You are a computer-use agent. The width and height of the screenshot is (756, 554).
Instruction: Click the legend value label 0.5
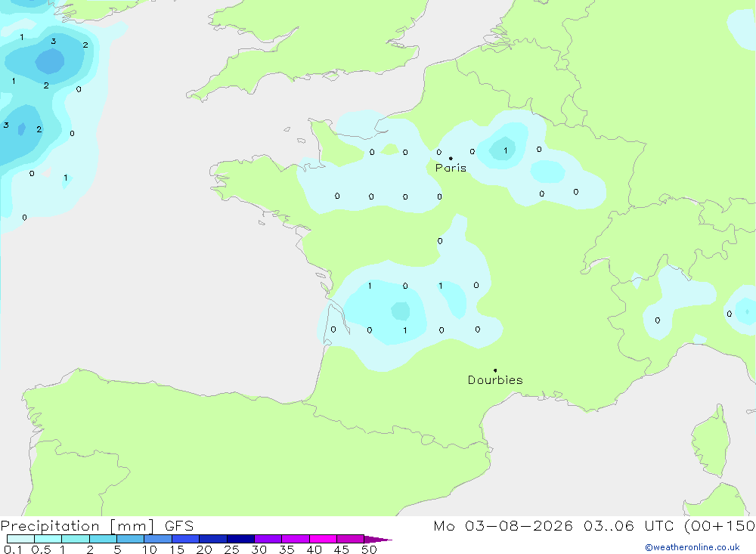[41, 549]
